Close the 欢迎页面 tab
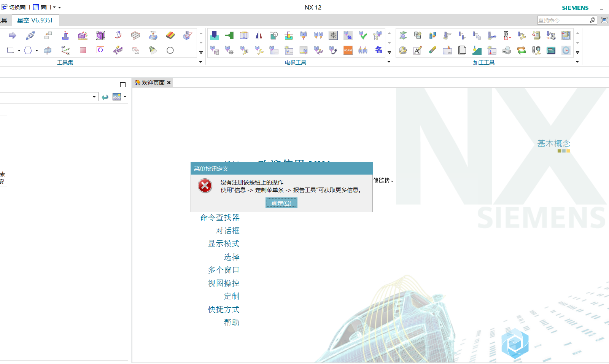The height and width of the screenshot is (364, 609). tap(169, 83)
